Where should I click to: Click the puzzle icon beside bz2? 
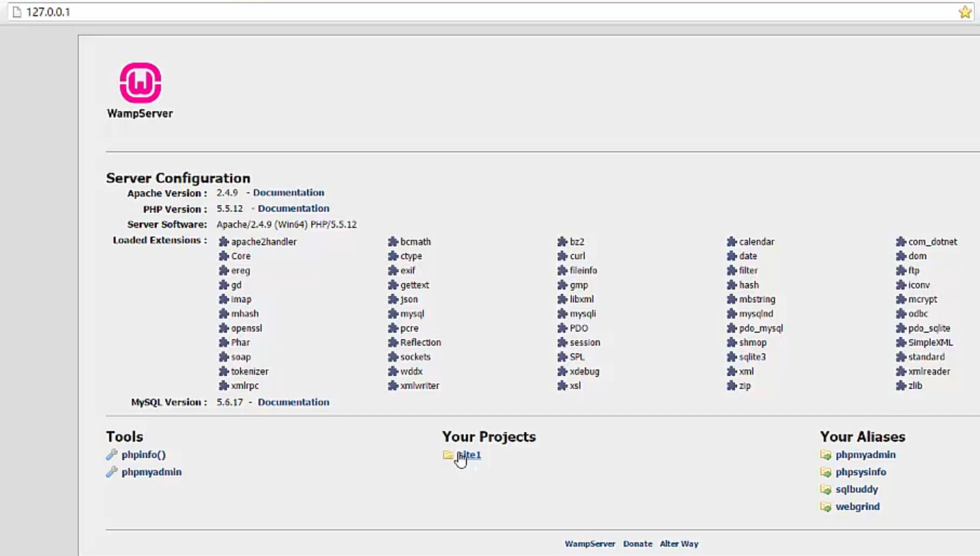tap(563, 242)
